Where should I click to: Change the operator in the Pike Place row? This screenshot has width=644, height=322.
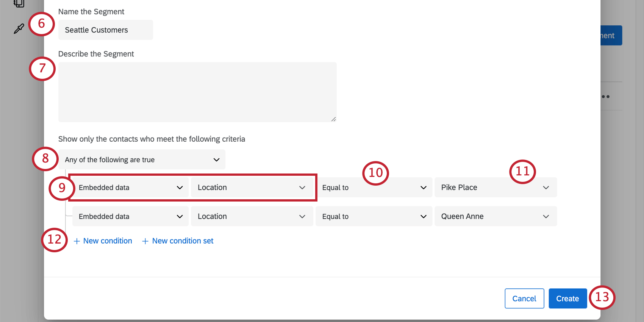click(x=374, y=188)
